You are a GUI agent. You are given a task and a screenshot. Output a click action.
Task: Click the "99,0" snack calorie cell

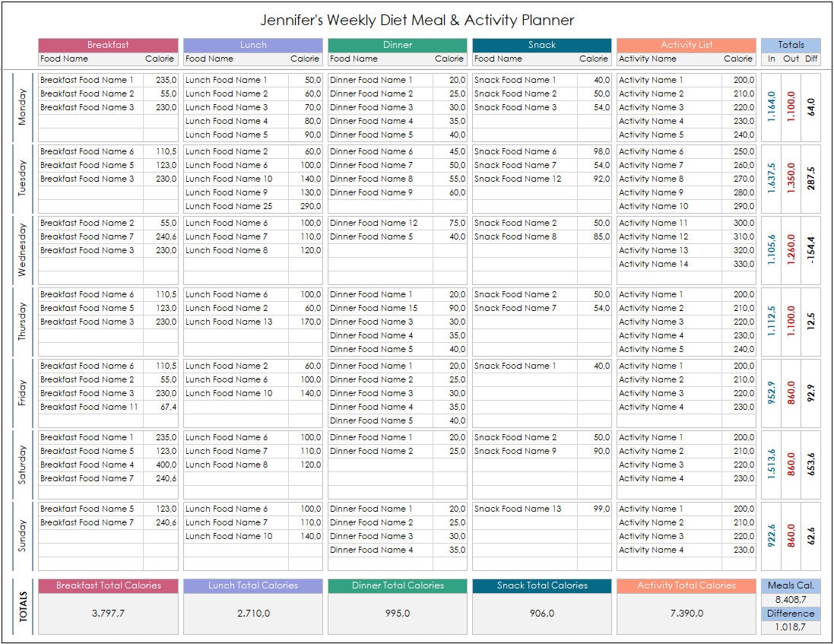pos(594,509)
